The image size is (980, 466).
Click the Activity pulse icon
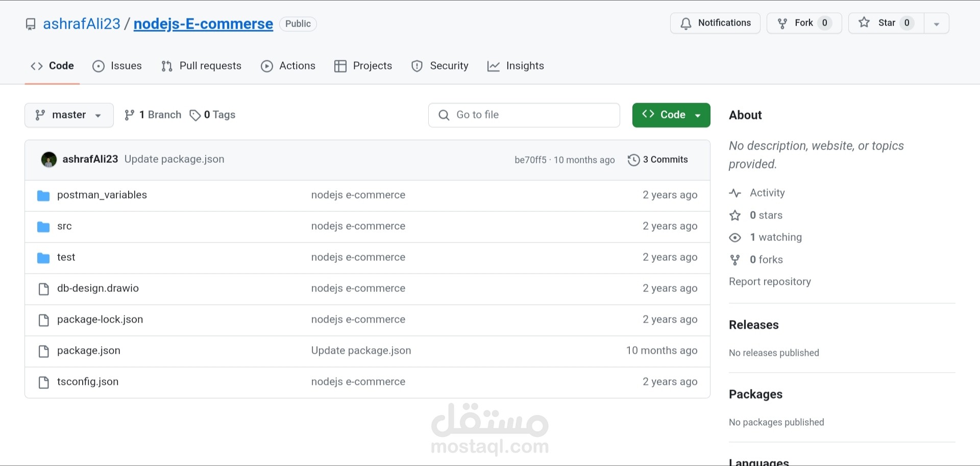[x=735, y=193]
